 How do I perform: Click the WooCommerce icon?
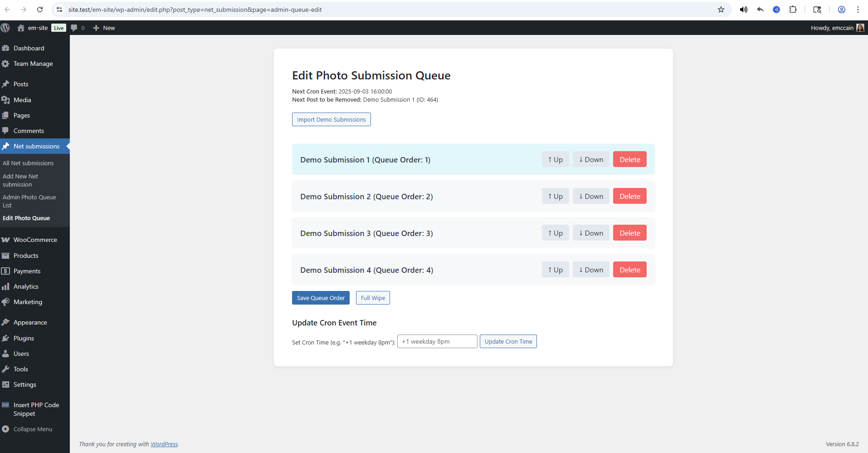point(5,240)
